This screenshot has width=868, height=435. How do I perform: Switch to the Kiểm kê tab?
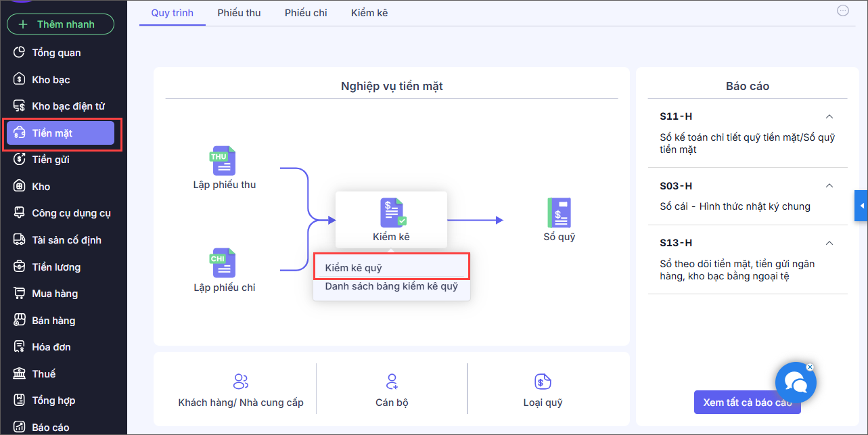pos(369,13)
